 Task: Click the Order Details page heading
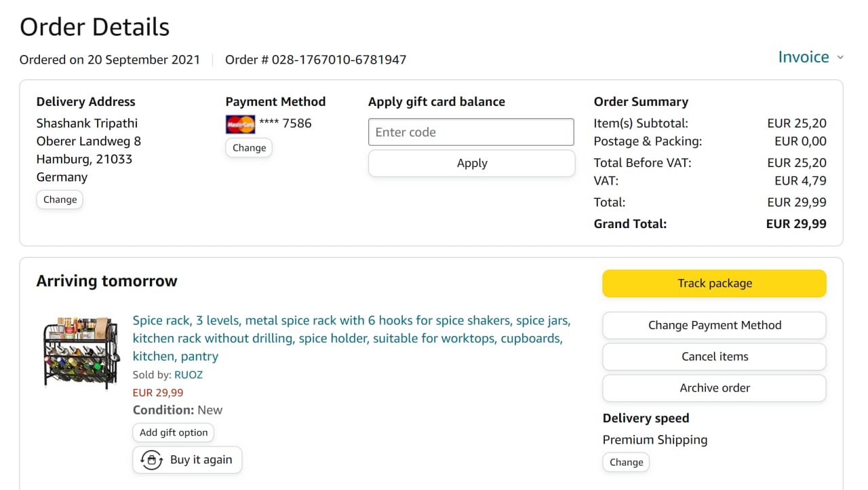[x=94, y=27]
